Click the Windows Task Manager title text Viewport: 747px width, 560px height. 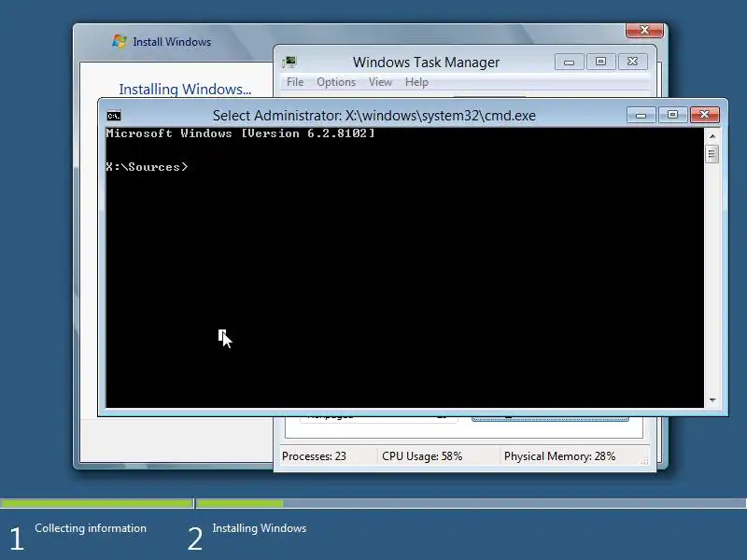coord(426,63)
